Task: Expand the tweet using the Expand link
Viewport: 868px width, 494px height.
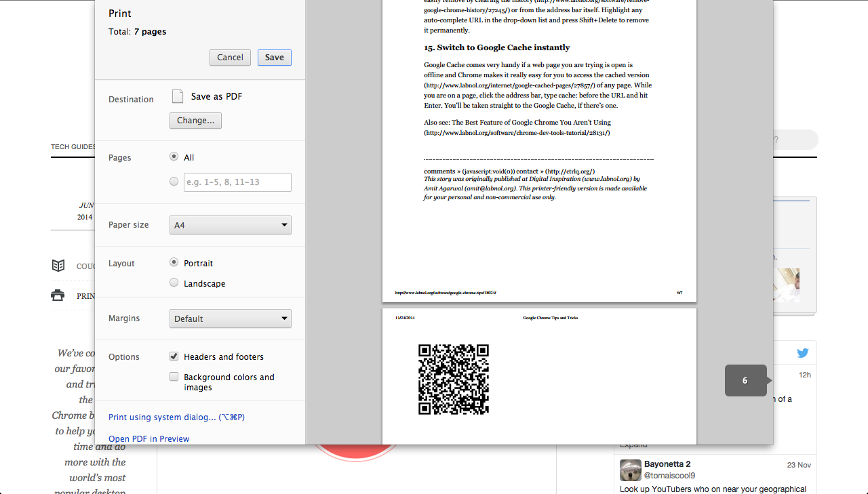Action: 633,444
